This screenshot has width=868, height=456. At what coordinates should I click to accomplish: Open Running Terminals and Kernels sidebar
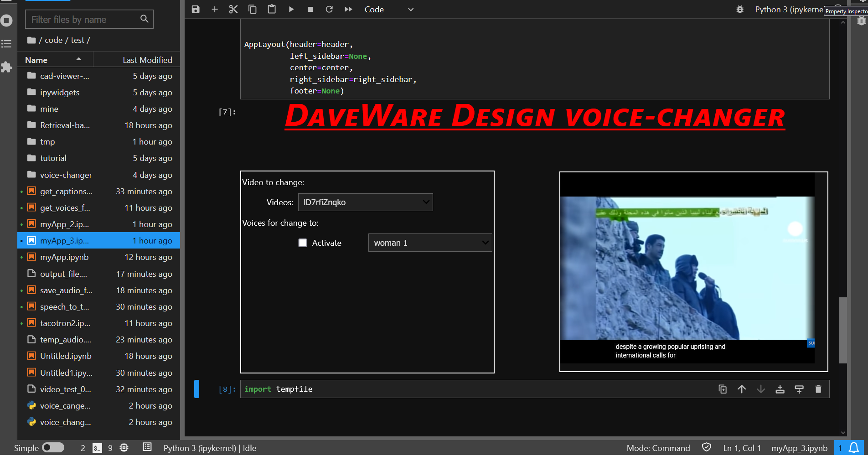[x=6, y=20]
